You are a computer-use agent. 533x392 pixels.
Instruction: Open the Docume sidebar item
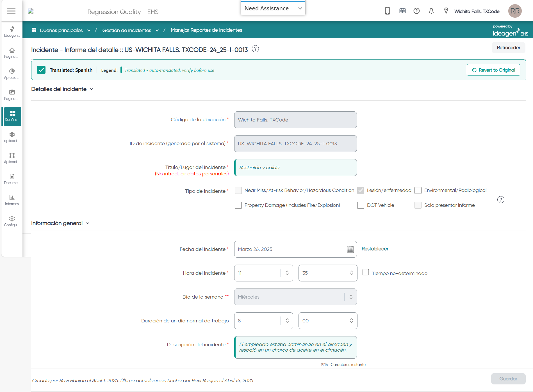tap(12, 179)
